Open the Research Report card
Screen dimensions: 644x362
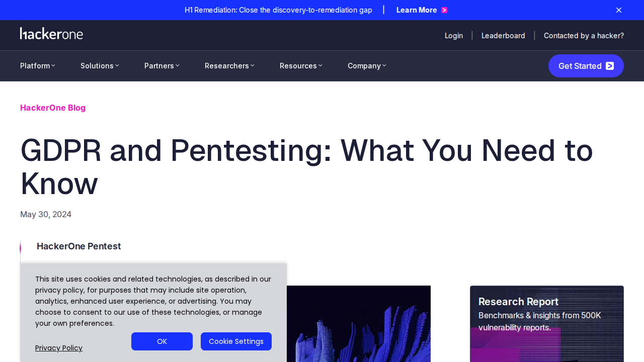547,324
